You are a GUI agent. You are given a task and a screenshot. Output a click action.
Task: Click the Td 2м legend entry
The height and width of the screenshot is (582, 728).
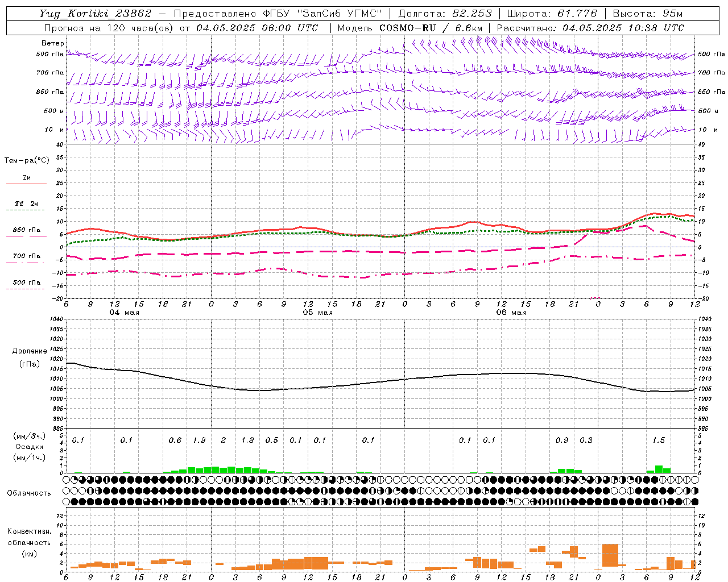click(x=26, y=203)
